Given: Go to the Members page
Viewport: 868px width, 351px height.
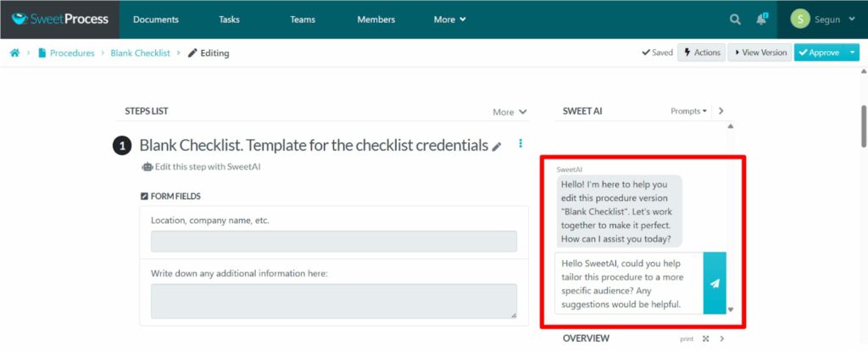Looking at the screenshot, I should point(376,19).
